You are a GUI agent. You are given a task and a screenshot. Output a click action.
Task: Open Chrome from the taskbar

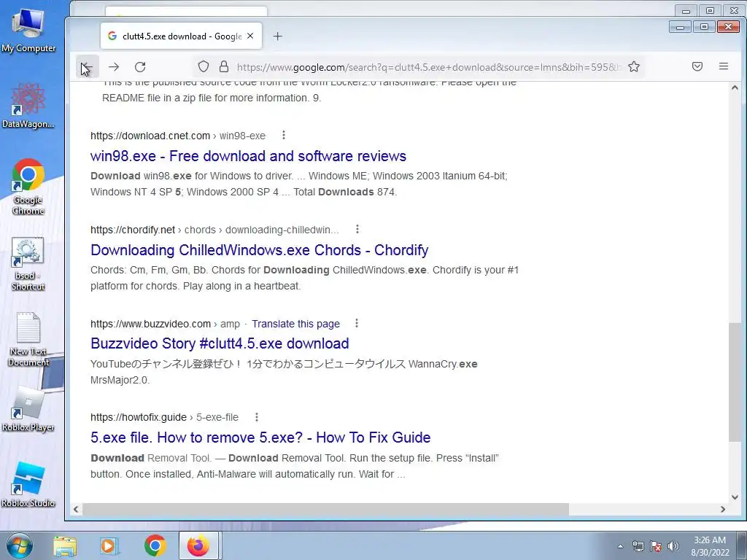click(155, 546)
